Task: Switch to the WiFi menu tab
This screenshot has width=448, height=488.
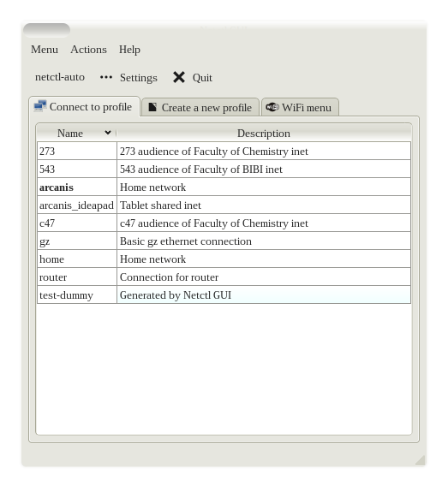Action: click(300, 107)
